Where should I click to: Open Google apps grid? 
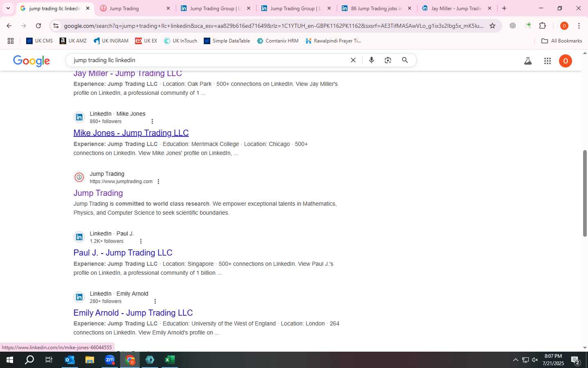tap(548, 61)
